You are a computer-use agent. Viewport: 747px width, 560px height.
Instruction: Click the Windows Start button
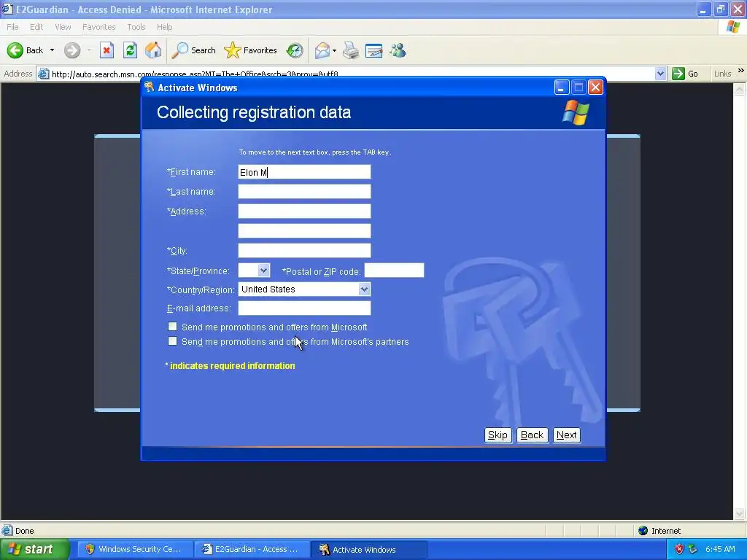[34, 549]
